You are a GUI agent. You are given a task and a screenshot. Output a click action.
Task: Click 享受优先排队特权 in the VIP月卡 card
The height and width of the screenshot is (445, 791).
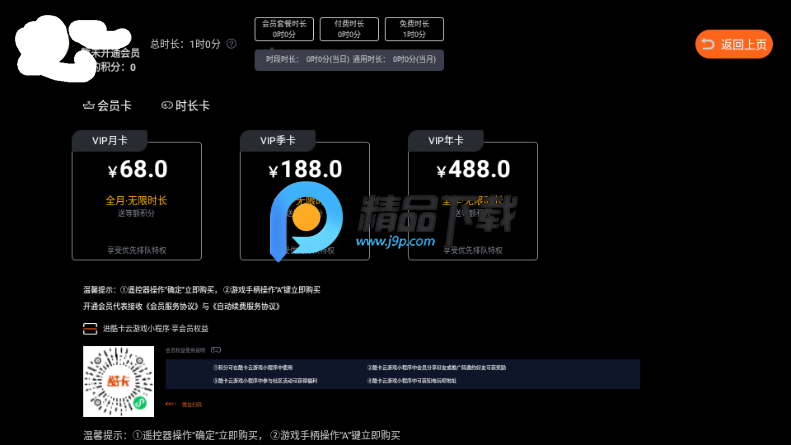click(137, 250)
